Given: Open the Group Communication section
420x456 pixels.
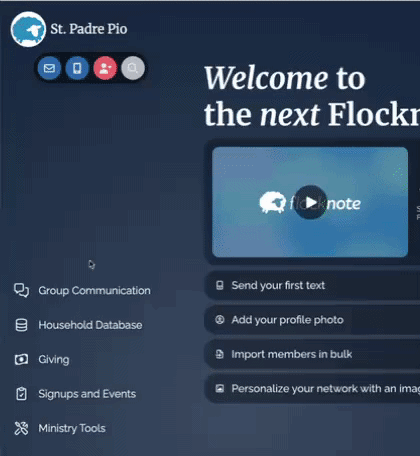Looking at the screenshot, I should 94,290.
